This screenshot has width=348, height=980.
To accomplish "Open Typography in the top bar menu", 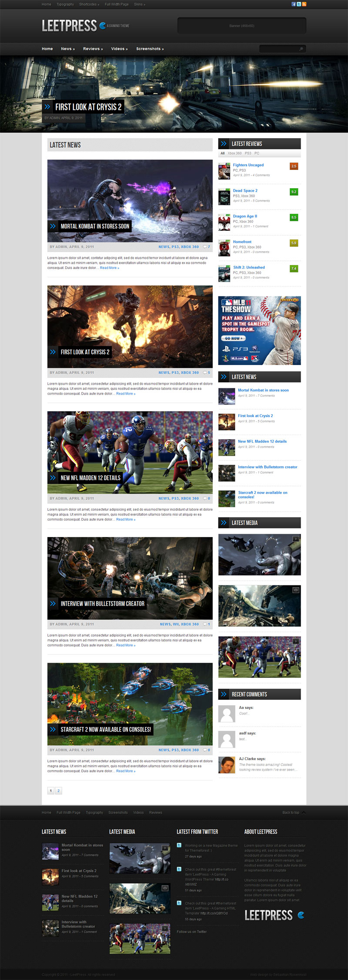I will point(65,4).
